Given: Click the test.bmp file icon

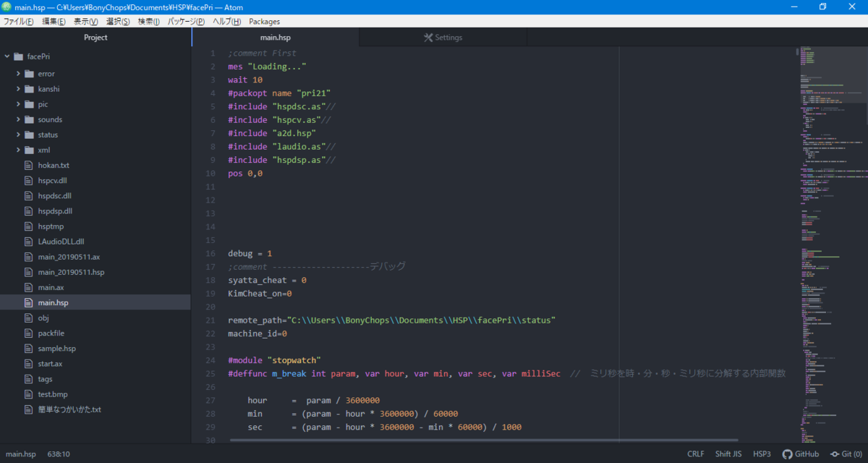Looking at the screenshot, I should tap(29, 394).
